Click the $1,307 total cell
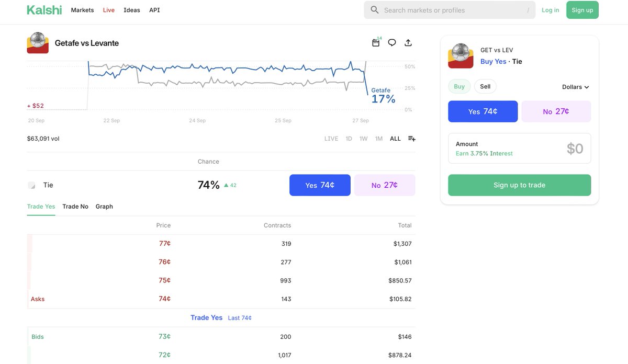Screen dimensions: 628x364 click(x=403, y=244)
